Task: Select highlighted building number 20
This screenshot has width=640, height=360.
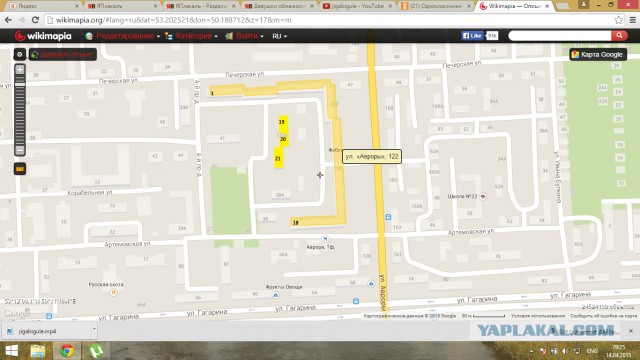Action: [x=283, y=139]
